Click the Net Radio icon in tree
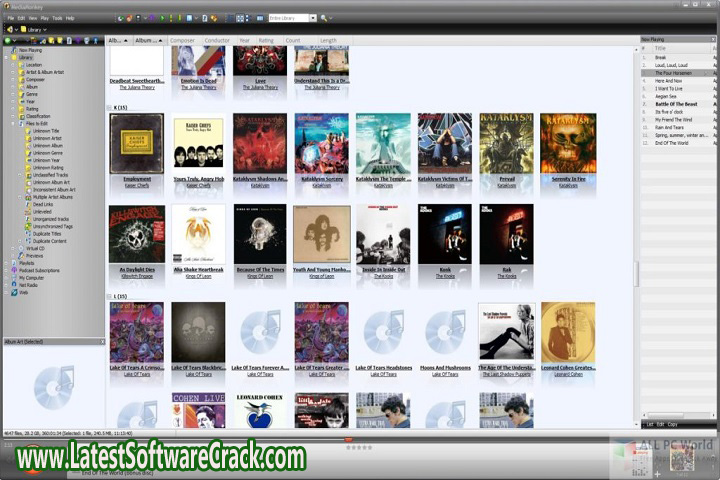The height and width of the screenshot is (480, 720). (x=15, y=285)
